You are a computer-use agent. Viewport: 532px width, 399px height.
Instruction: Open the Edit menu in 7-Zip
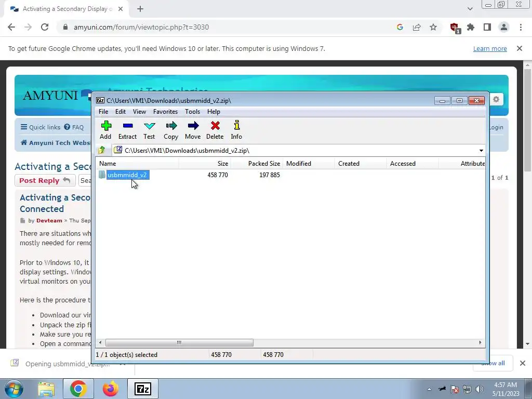pyautogui.click(x=121, y=112)
